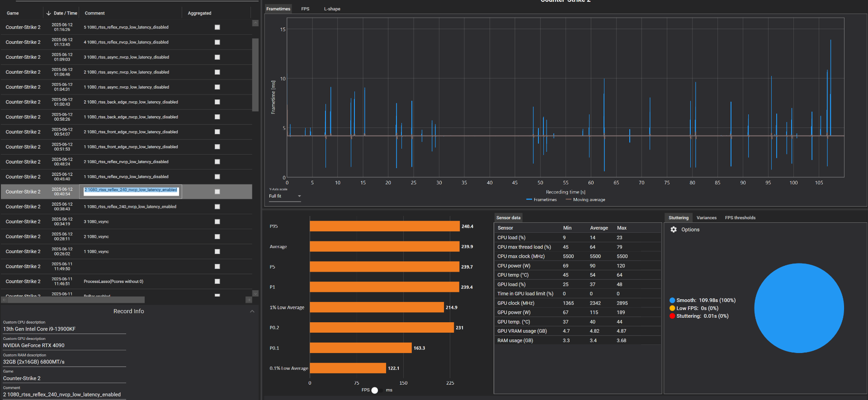Click the horizontal scroll left arrow
The width and height of the screenshot is (868, 400).
click(4, 300)
